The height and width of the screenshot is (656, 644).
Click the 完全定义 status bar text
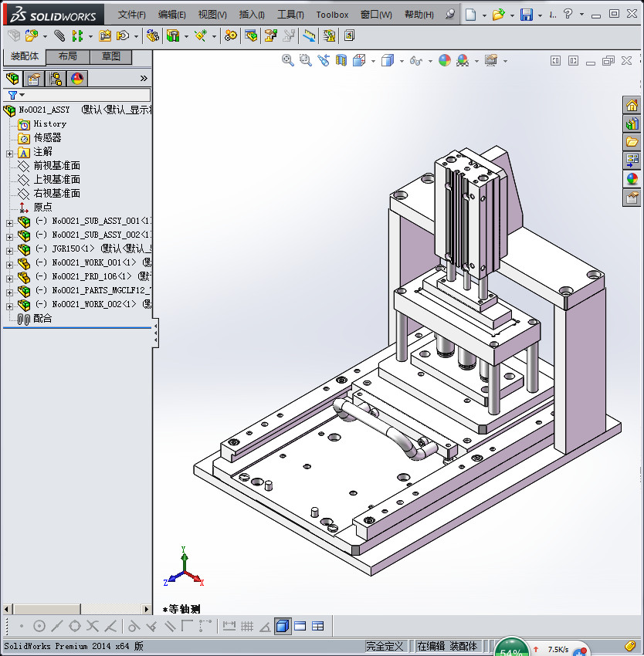(385, 647)
